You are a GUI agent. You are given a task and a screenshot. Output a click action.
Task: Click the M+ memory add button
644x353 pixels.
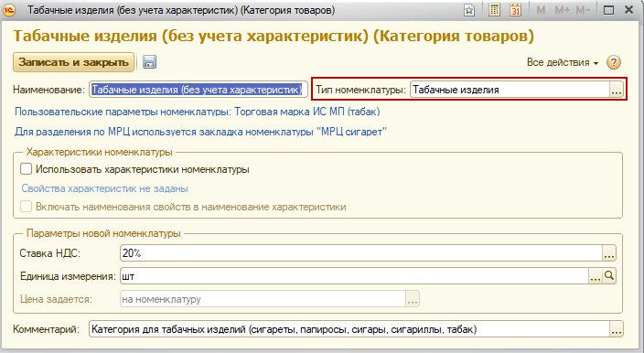pos(562,10)
